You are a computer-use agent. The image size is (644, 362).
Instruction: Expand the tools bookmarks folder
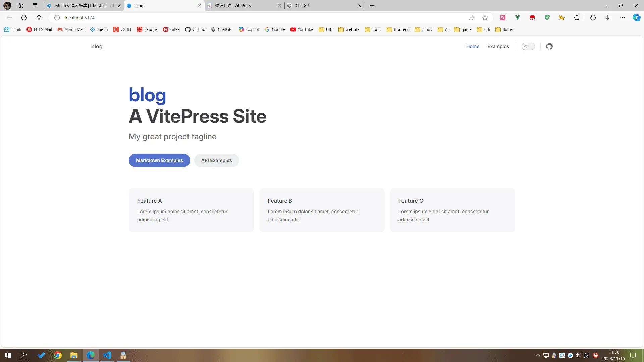coord(373,29)
